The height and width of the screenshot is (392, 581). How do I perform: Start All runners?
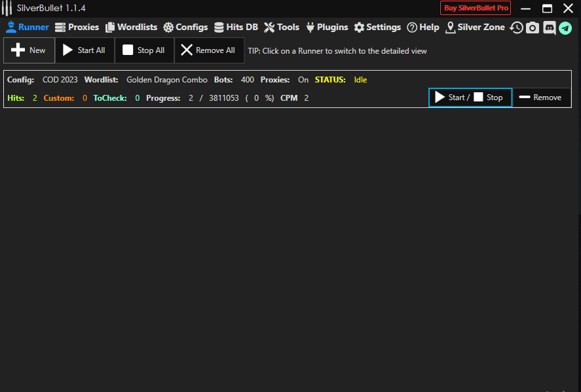point(84,50)
